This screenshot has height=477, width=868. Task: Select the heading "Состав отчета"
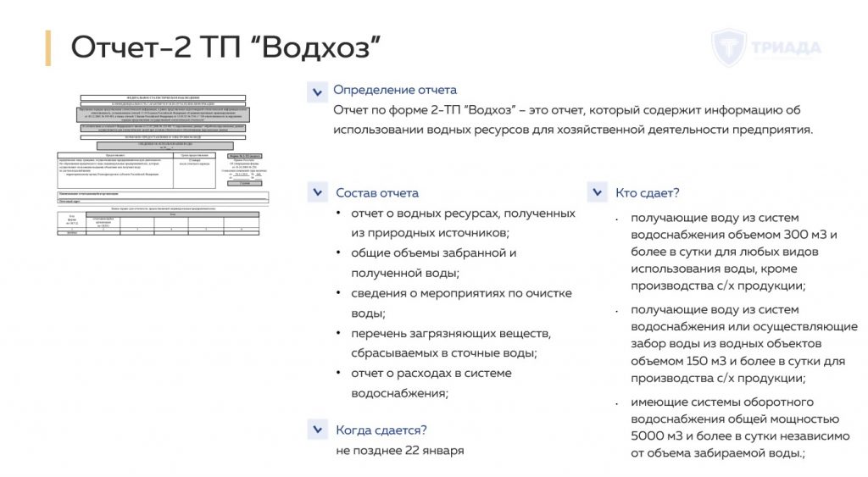click(377, 193)
